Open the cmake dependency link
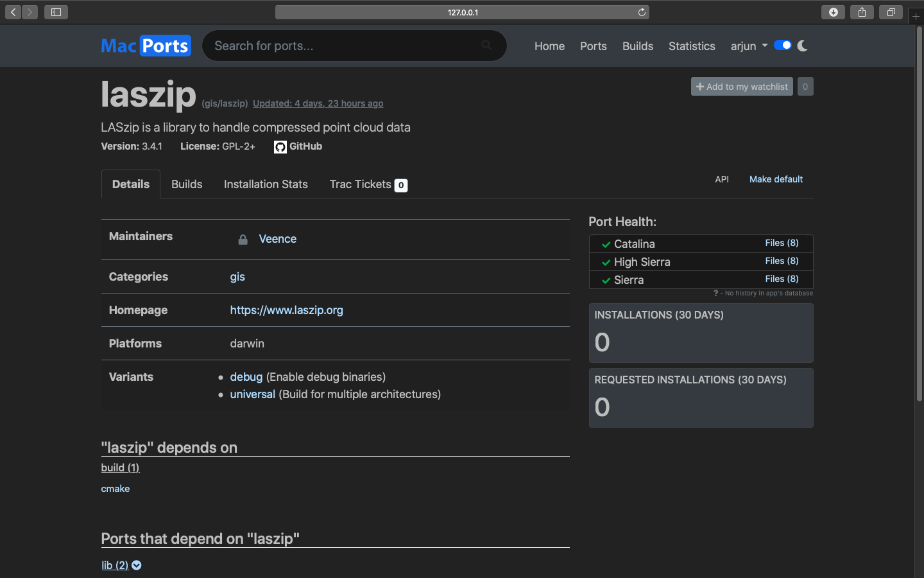This screenshot has width=924, height=578. point(116,489)
